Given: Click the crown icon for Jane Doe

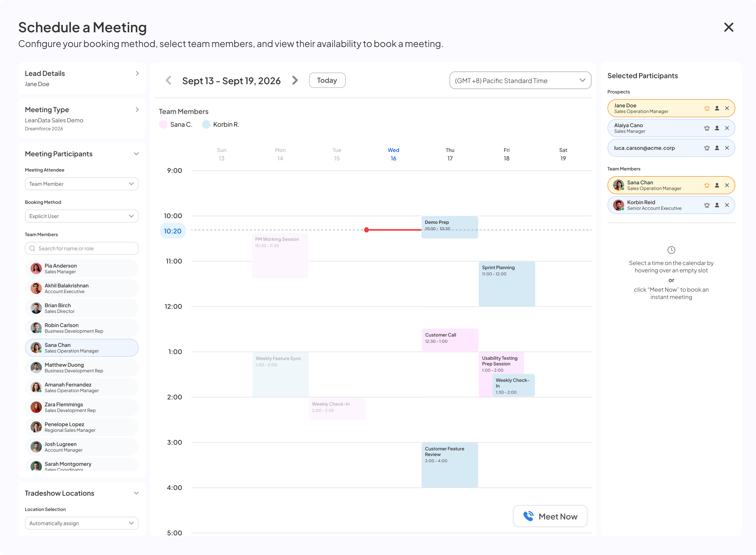Looking at the screenshot, I should [x=707, y=108].
